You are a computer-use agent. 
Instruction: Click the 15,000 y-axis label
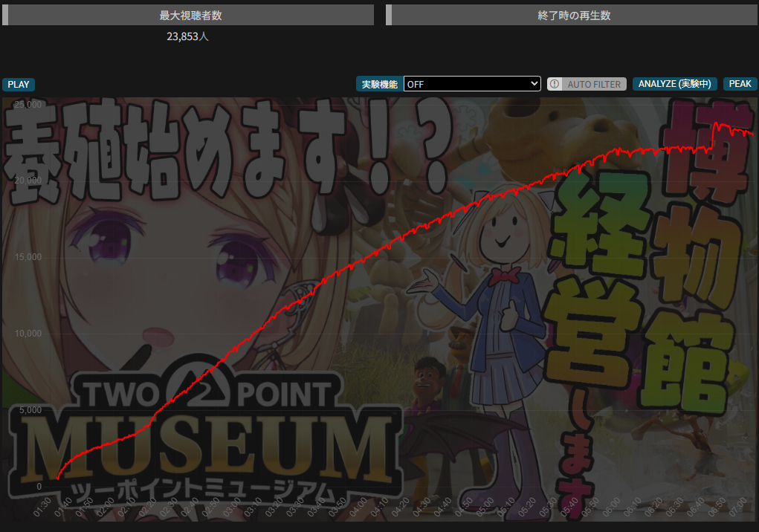[28, 257]
